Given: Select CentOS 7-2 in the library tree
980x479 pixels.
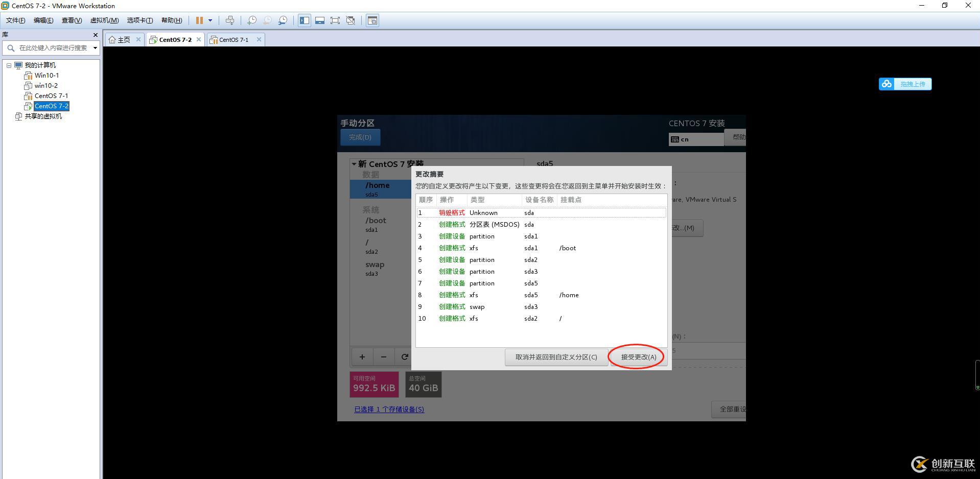Looking at the screenshot, I should click(52, 106).
